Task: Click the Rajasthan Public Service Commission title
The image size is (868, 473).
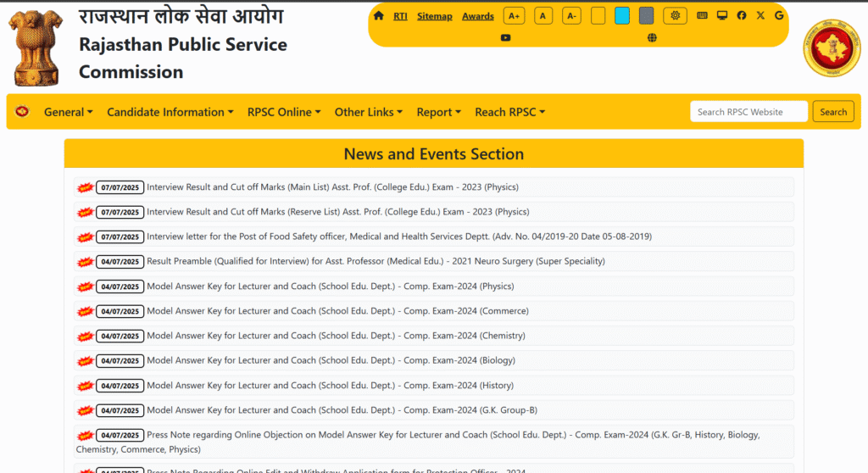Action: tap(183, 58)
